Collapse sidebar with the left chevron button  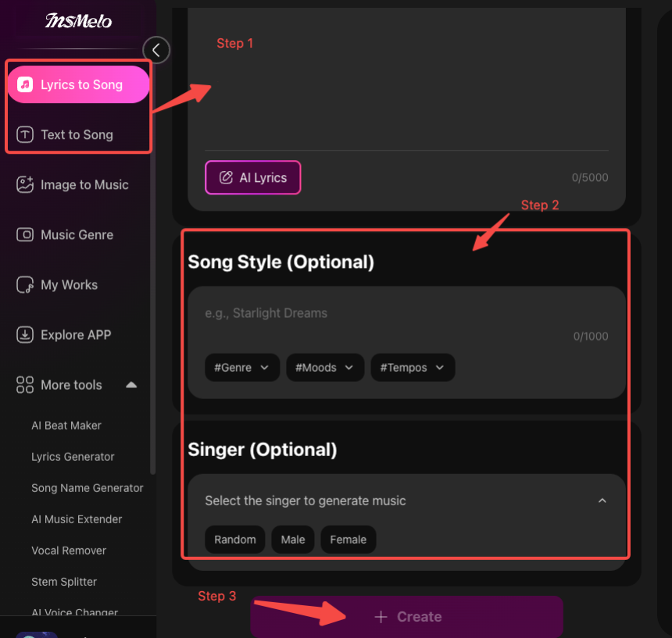156,50
